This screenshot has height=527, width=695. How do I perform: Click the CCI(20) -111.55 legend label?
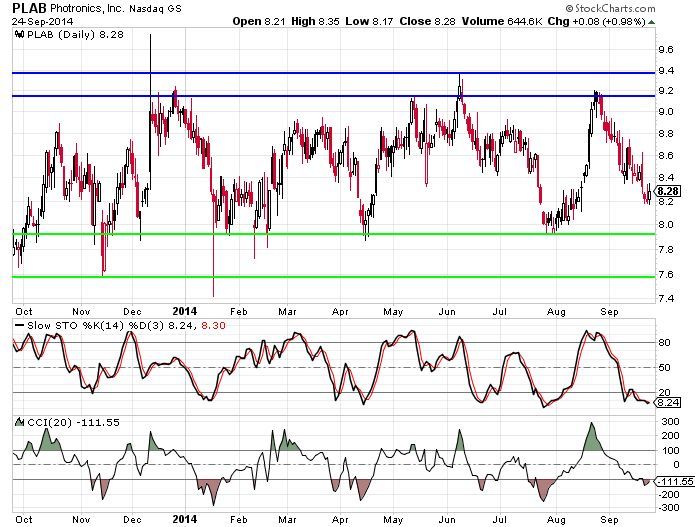click(x=74, y=422)
